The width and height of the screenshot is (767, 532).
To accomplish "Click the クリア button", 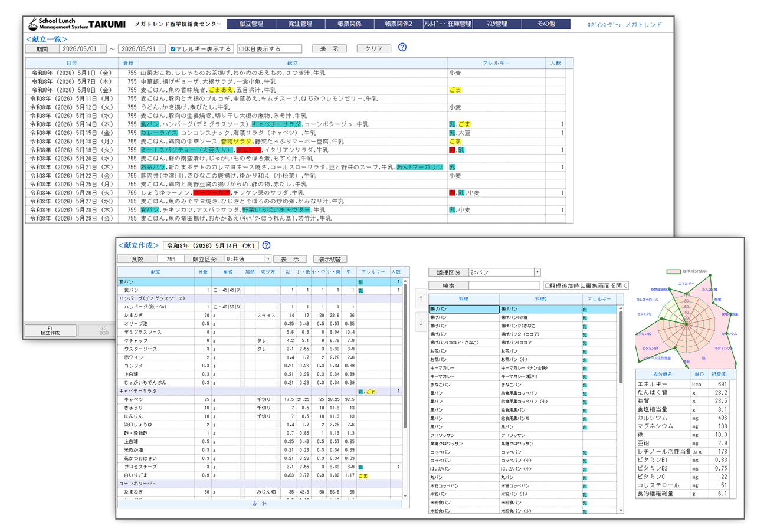I will click(x=373, y=49).
